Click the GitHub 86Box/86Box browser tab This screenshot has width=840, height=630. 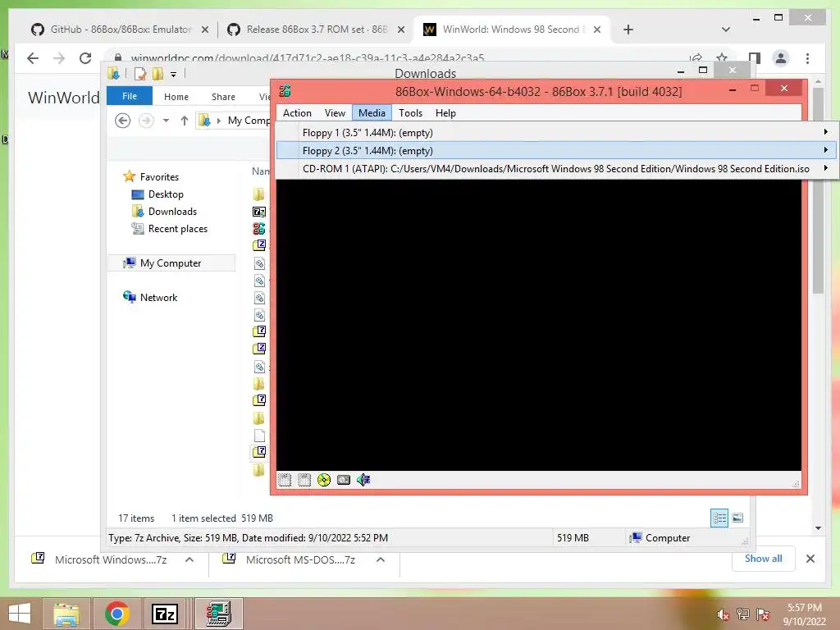coord(119,29)
